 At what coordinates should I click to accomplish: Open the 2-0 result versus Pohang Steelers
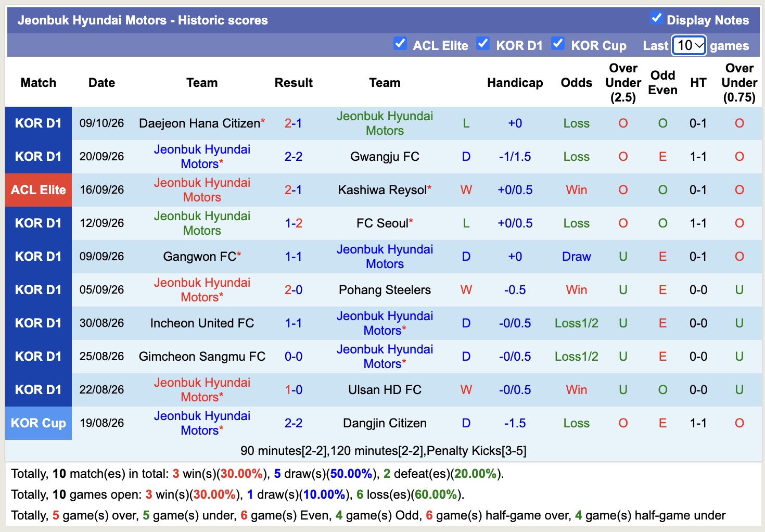294,290
